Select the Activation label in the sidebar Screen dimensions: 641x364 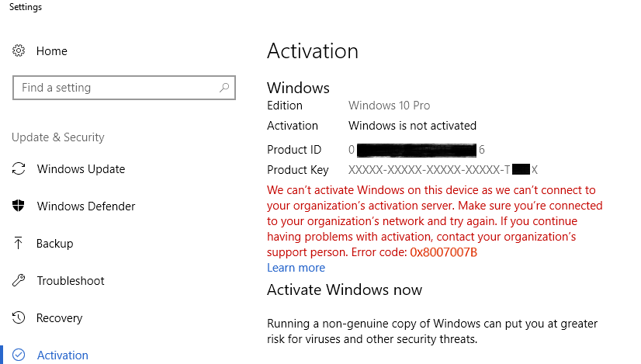click(63, 355)
